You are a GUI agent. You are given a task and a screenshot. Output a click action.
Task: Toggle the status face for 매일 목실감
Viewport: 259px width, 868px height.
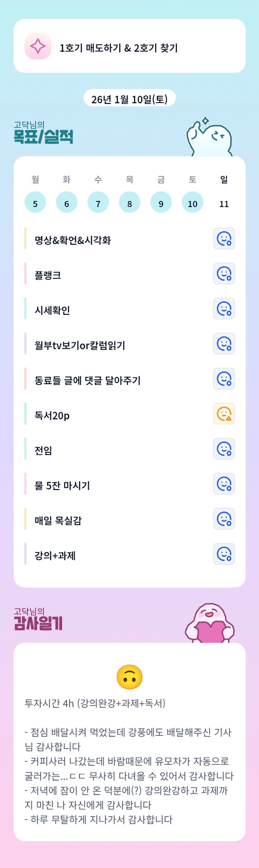(224, 519)
